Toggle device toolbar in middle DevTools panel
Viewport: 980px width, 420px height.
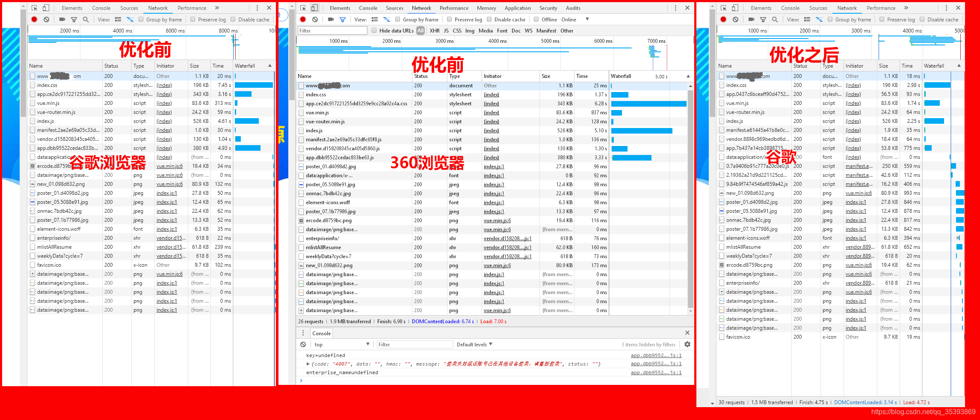tap(314, 8)
